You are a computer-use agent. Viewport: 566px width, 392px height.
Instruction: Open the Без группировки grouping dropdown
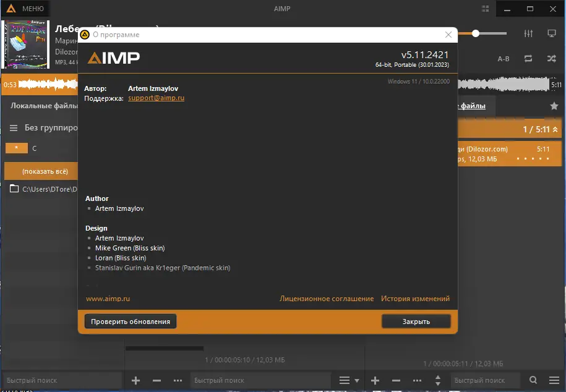pyautogui.click(x=51, y=128)
